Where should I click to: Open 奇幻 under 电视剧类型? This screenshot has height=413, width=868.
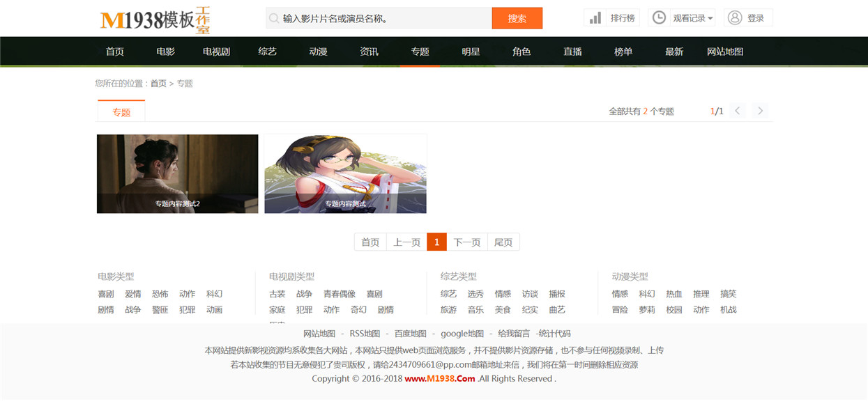click(x=358, y=310)
